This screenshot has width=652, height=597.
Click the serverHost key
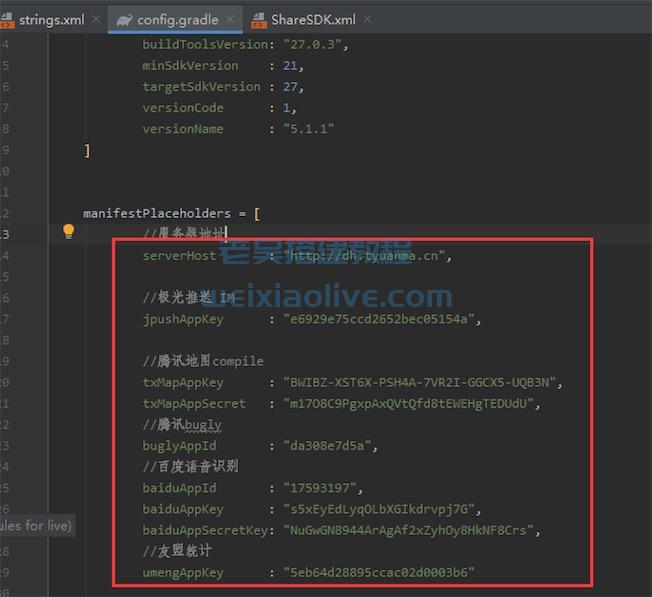(x=179, y=256)
